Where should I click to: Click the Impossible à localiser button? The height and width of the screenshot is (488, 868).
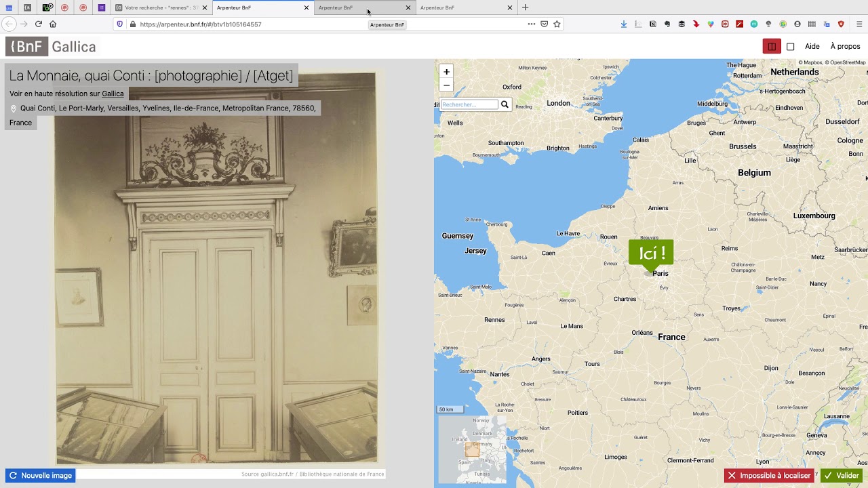point(769,476)
